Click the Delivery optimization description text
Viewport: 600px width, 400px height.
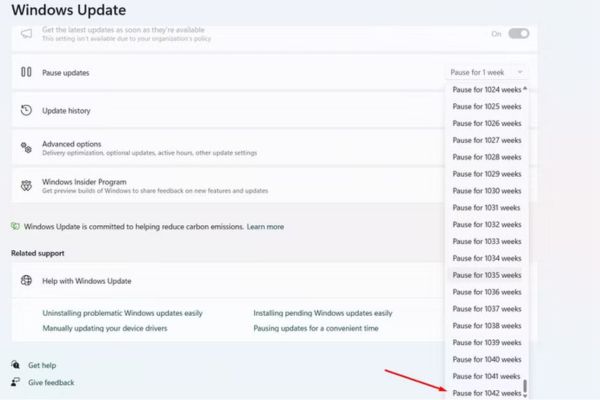click(149, 153)
